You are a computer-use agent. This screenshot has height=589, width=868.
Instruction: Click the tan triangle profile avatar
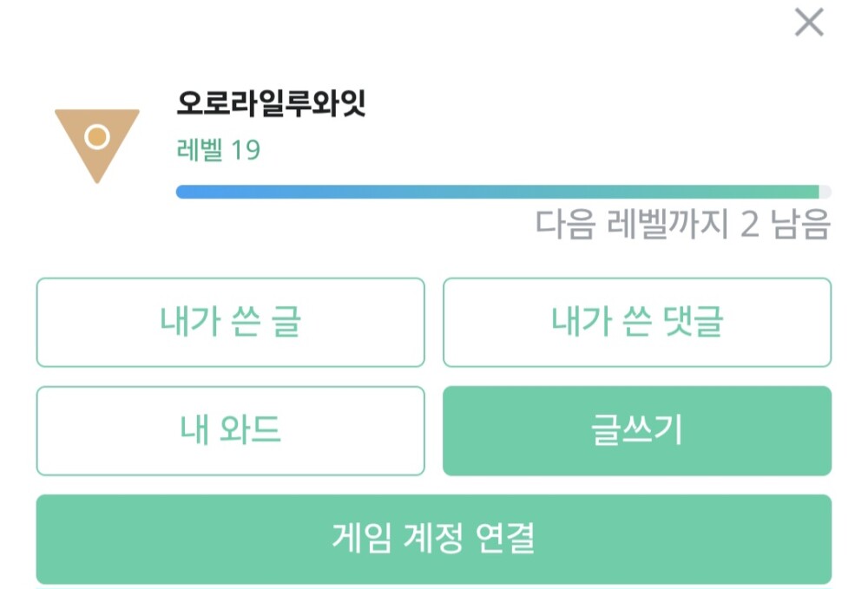pyautogui.click(x=97, y=141)
